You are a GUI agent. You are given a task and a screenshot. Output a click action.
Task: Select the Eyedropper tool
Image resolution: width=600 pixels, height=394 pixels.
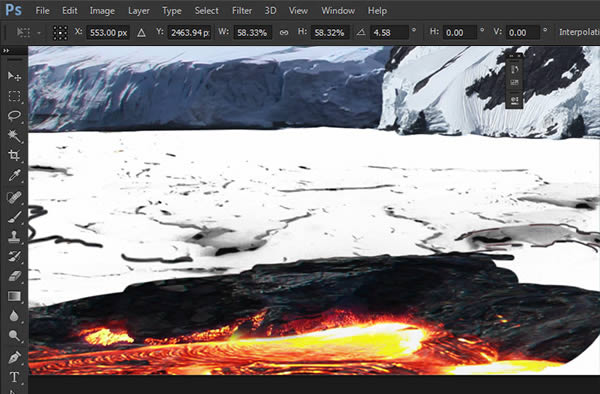(x=14, y=176)
